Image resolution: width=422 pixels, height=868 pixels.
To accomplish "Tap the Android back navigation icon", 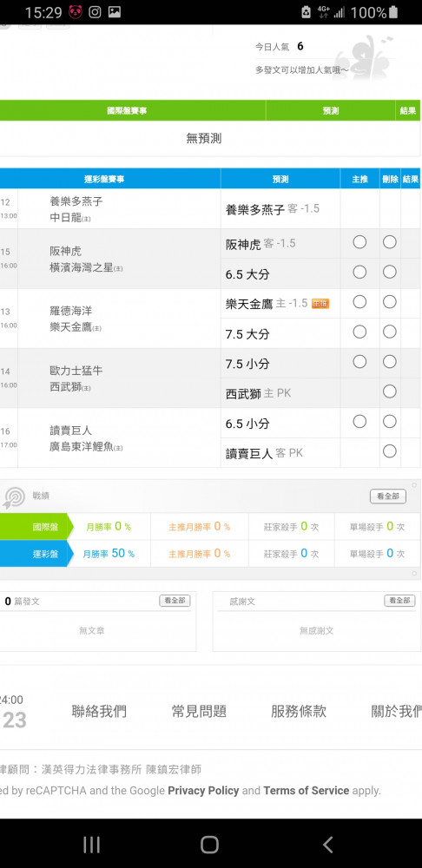I will tap(328, 845).
